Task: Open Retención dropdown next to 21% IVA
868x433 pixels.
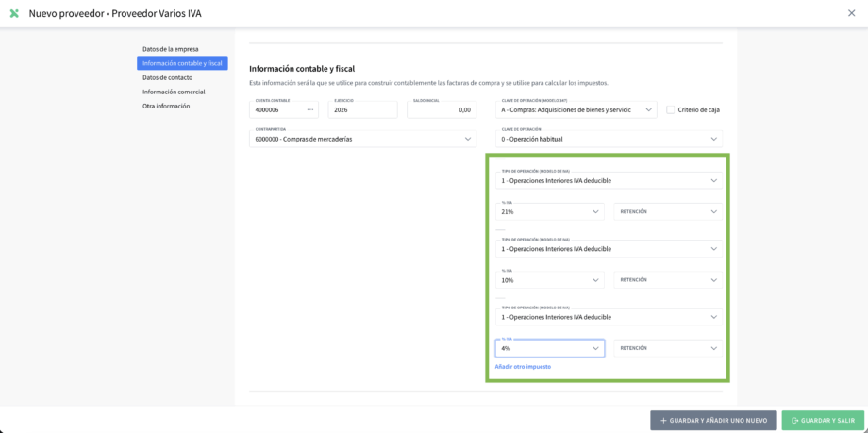Action: coord(668,212)
